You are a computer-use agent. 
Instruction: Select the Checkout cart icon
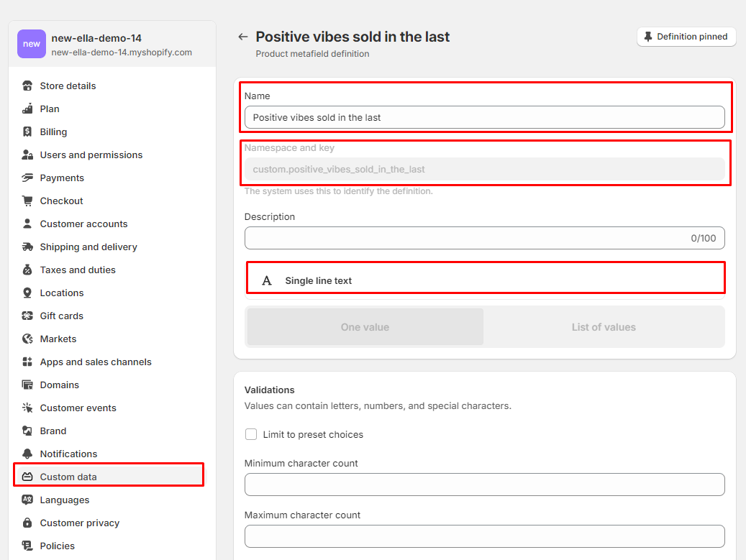27,201
